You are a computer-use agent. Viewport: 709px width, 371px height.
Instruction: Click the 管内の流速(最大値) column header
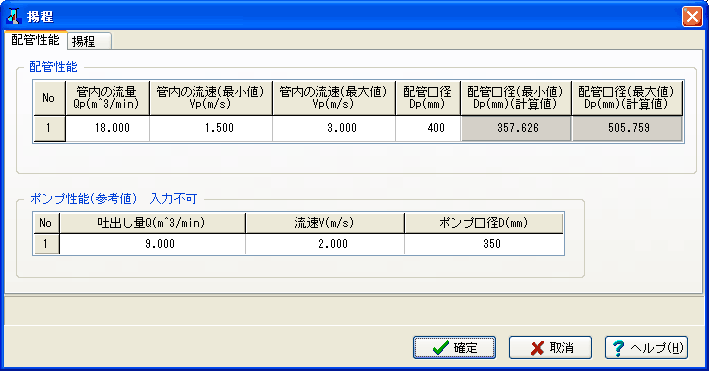pos(334,98)
